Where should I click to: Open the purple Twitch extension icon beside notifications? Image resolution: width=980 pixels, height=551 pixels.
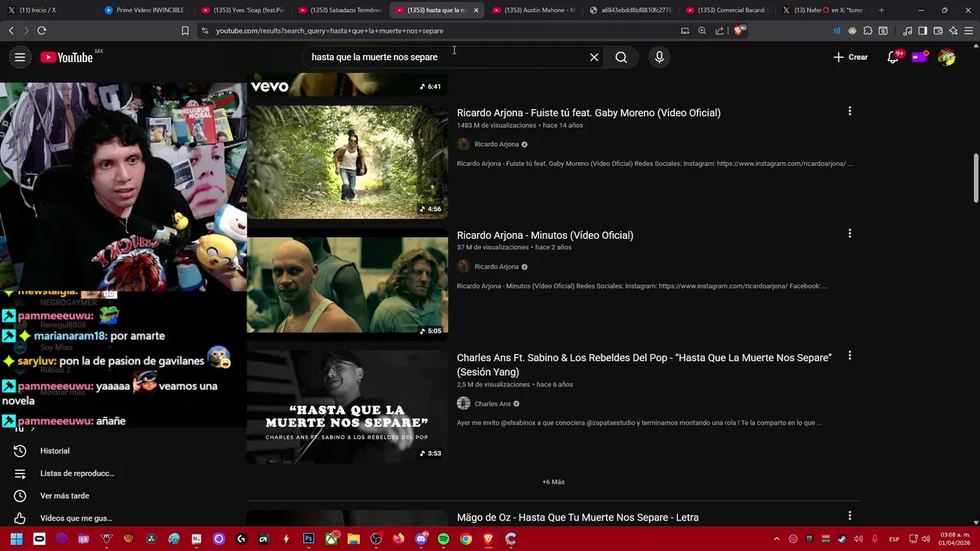tap(920, 57)
